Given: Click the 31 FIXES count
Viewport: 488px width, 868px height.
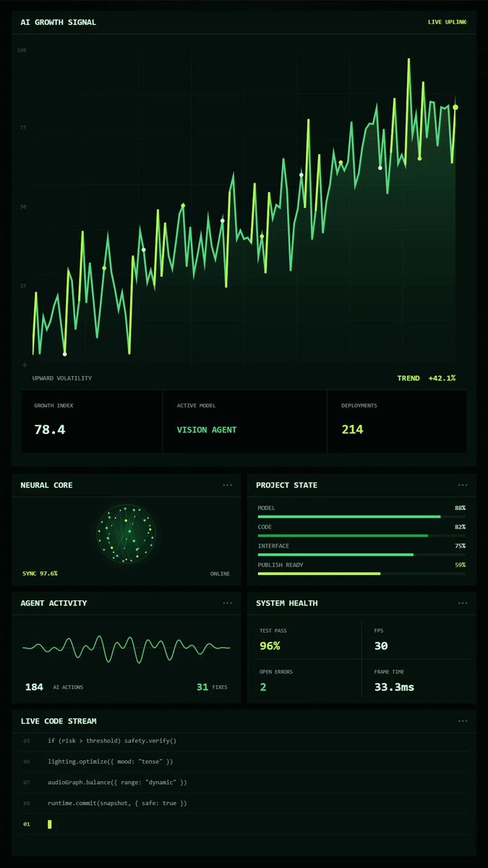Looking at the screenshot, I should 211,686.
